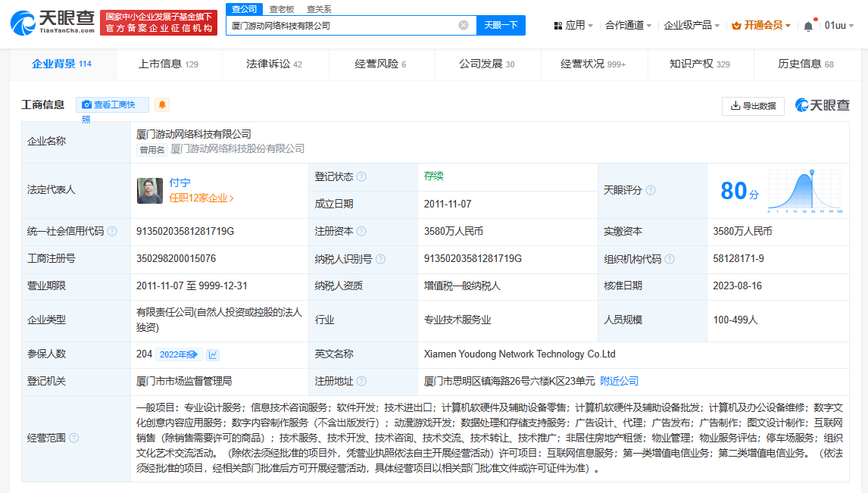This screenshot has width=868, height=493.
Task: Click the orange bell alert icon beside 工商信息
Action: point(162,105)
